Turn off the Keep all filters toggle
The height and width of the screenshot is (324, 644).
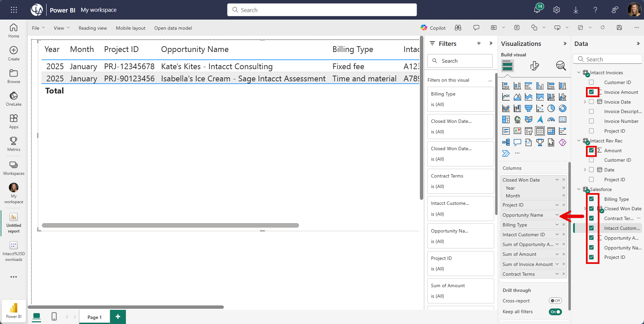[x=555, y=312]
